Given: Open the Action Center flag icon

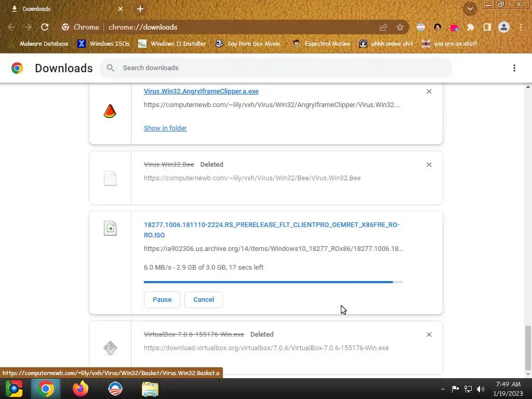Looking at the screenshot, I should [x=455, y=389].
